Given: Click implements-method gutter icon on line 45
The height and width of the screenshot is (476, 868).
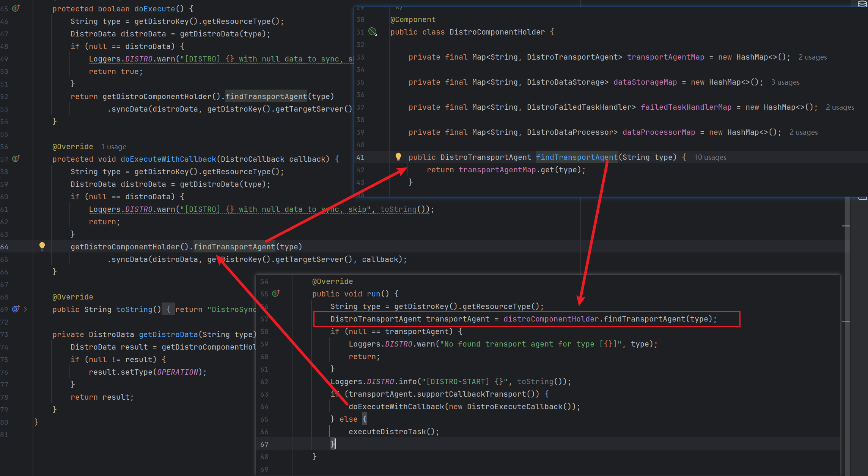Looking at the screenshot, I should [x=16, y=8].
